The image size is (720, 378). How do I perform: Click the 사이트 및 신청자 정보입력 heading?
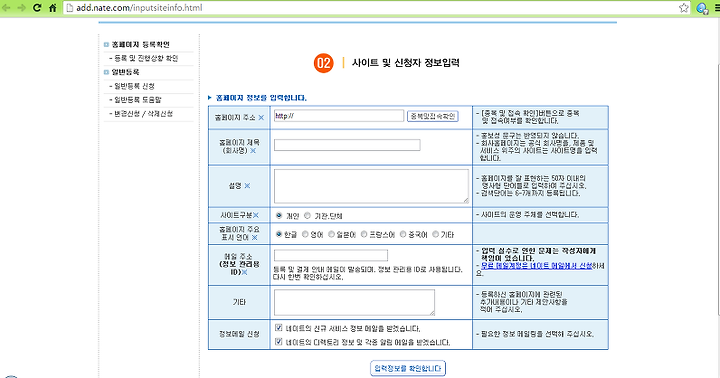405,63
